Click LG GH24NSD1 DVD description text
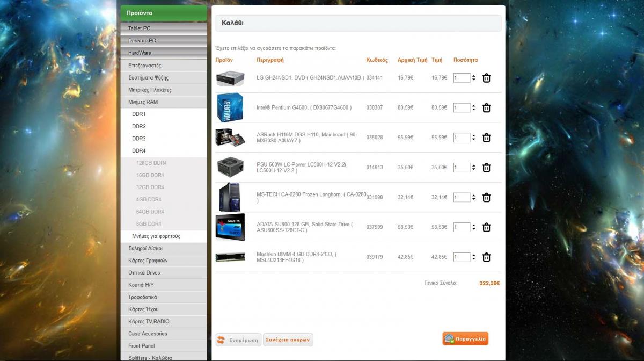644x361 pixels. (x=310, y=78)
